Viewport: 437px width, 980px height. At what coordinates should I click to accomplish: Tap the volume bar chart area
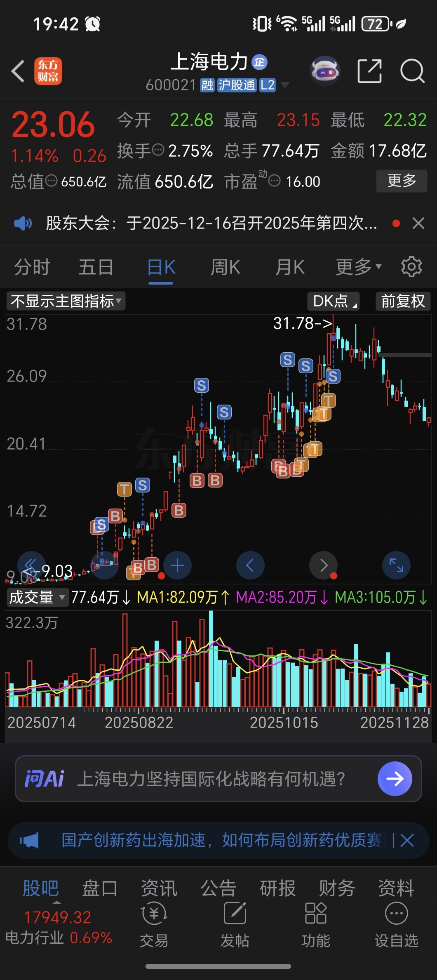point(218,659)
